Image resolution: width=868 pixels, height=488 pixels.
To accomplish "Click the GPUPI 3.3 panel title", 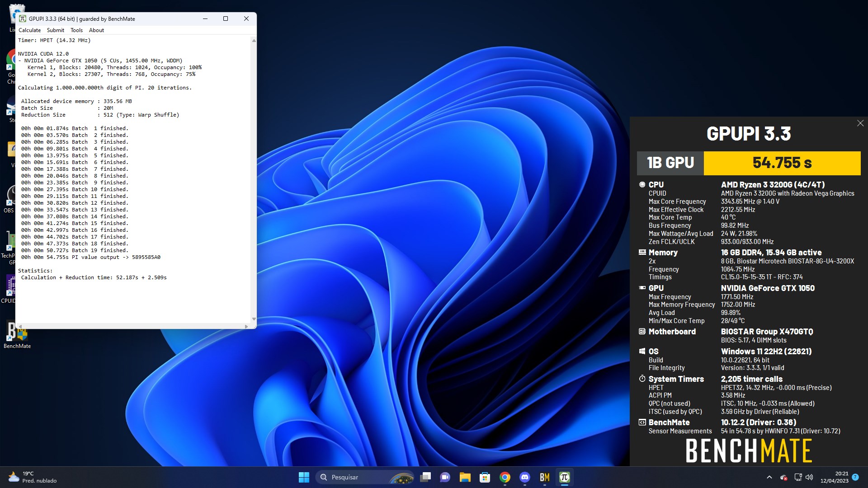I will coord(749,134).
